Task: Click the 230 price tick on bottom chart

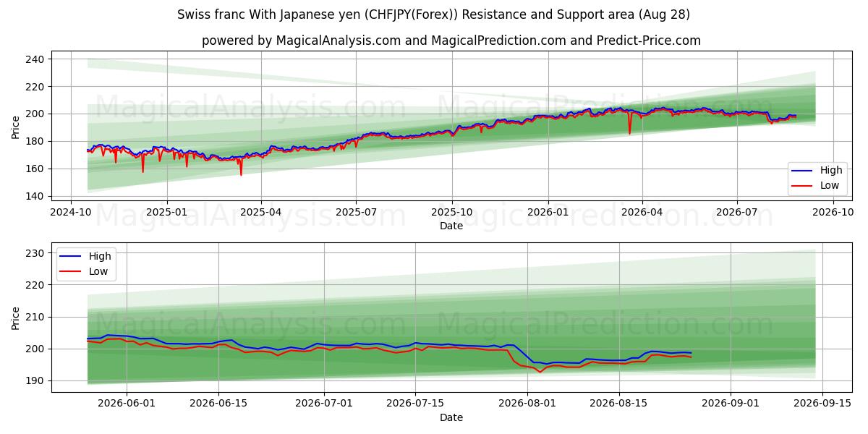Action: coord(36,253)
